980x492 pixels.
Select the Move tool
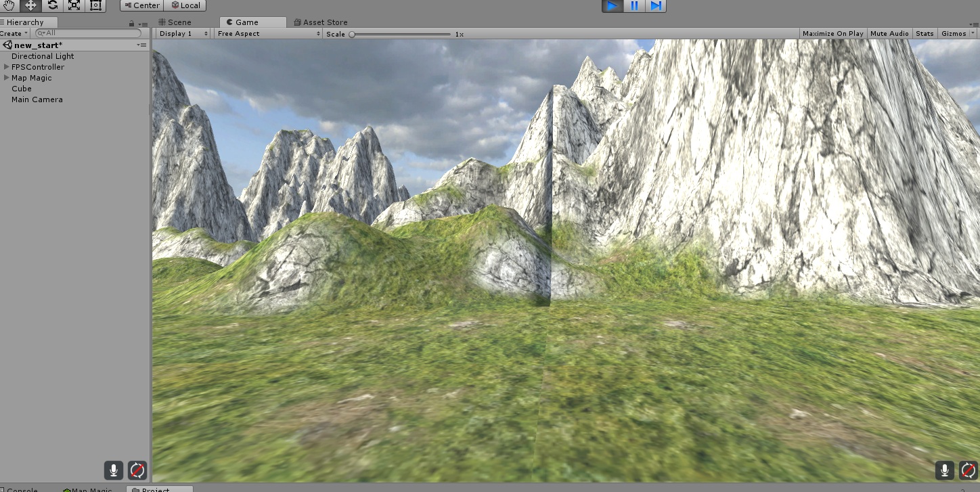(29, 5)
